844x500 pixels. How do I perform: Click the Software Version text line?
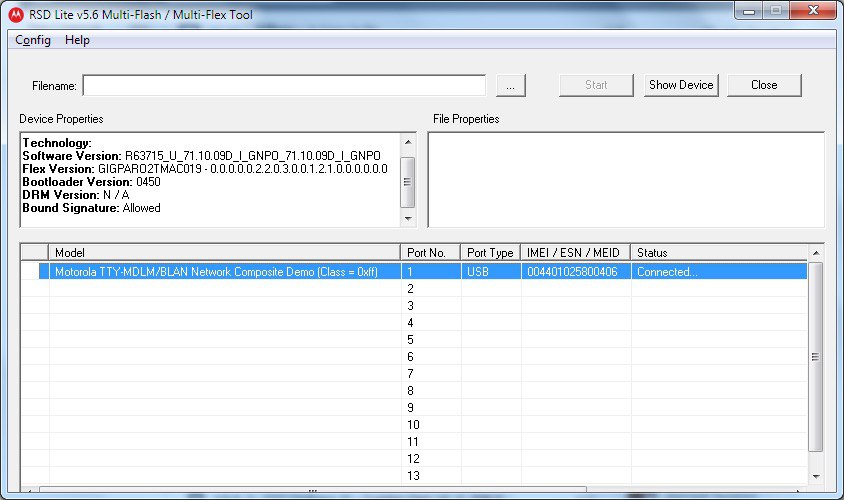(x=201, y=156)
